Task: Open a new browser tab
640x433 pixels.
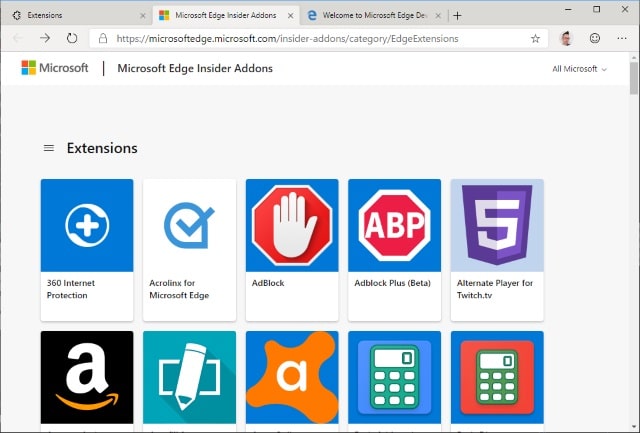Action: pos(457,15)
